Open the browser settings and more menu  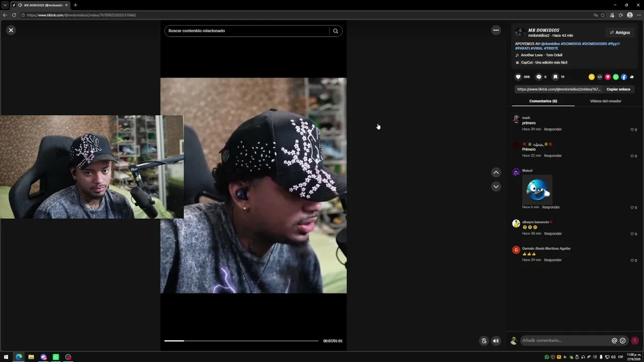pyautogui.click(x=639, y=15)
